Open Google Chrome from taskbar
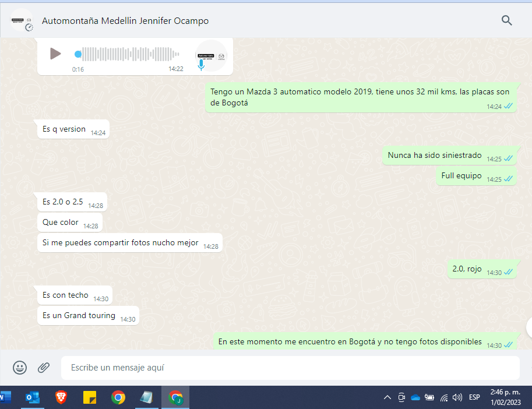The height and width of the screenshot is (409, 532). point(118,397)
